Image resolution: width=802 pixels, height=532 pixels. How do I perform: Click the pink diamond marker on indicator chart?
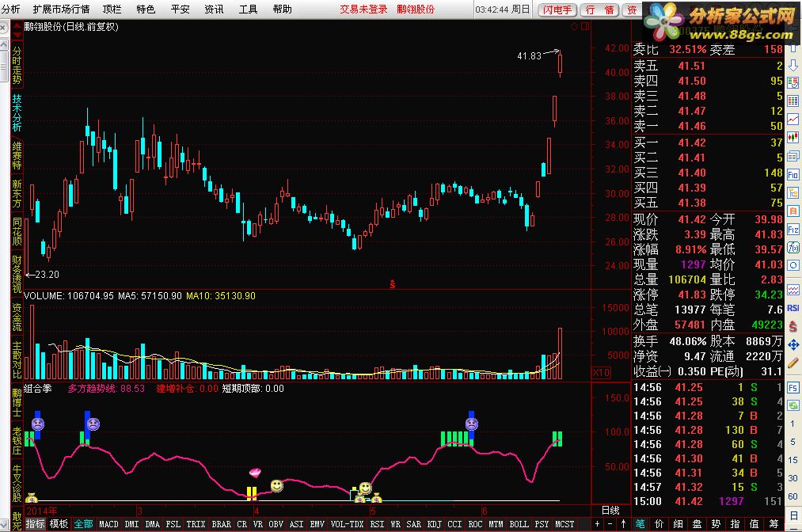click(255, 472)
